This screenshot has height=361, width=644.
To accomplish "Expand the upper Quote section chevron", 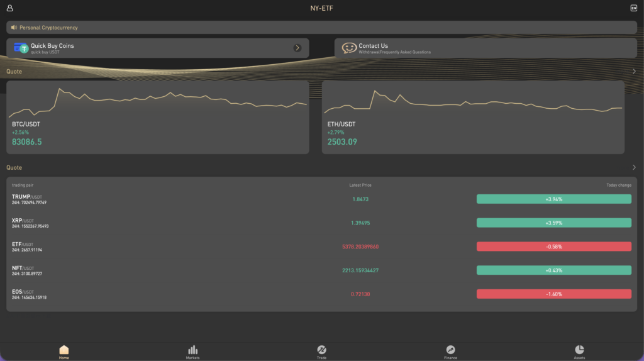I will (634, 72).
